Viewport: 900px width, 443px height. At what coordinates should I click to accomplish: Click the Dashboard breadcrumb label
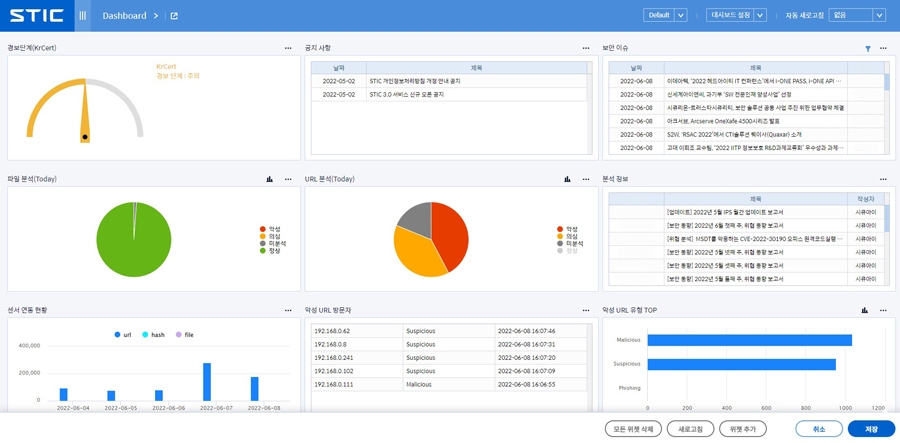click(x=124, y=16)
